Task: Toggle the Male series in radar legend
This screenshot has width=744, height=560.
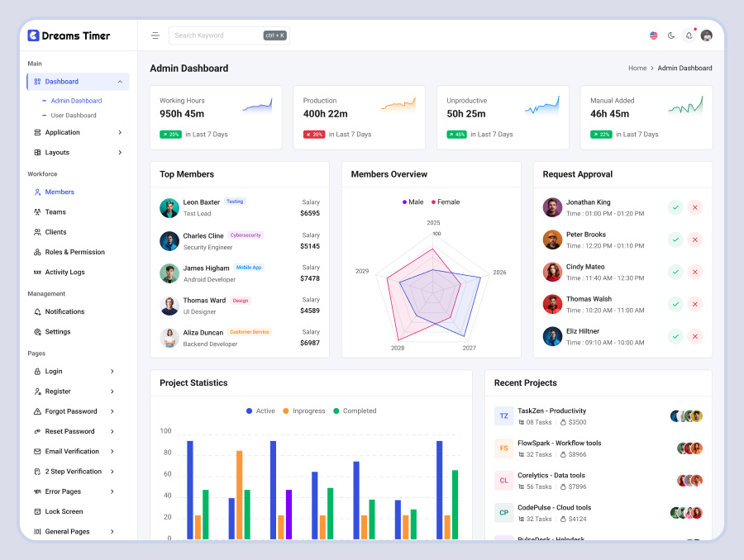Action: coord(413,202)
